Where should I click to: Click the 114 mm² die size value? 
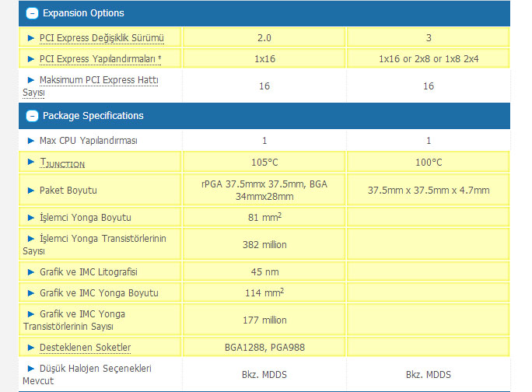[264, 293]
